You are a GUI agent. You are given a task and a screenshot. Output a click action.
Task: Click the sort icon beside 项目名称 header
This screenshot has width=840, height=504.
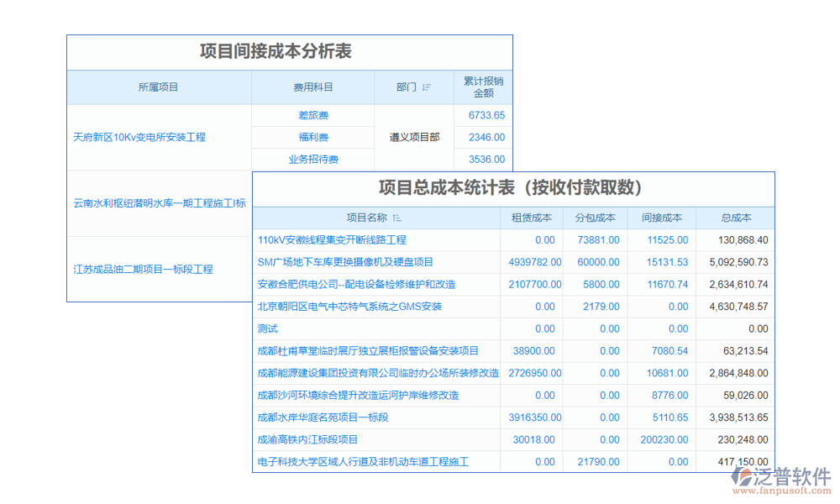click(x=396, y=218)
